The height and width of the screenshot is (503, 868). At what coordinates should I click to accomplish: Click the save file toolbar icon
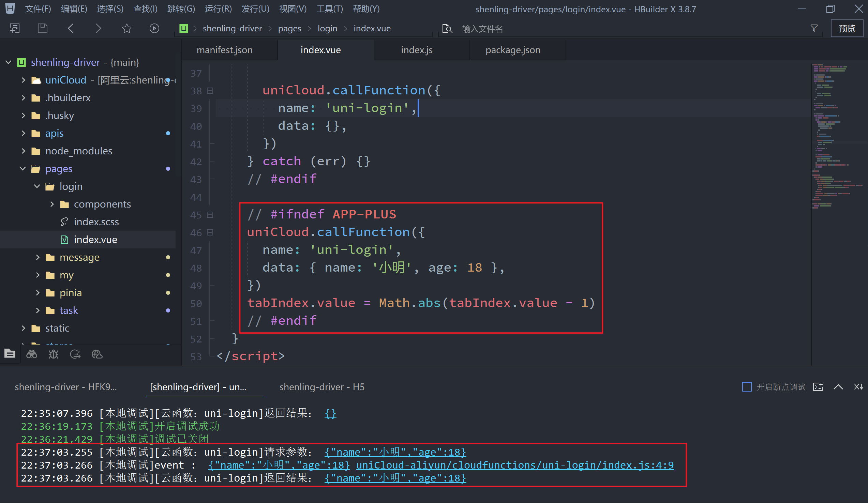(x=42, y=28)
